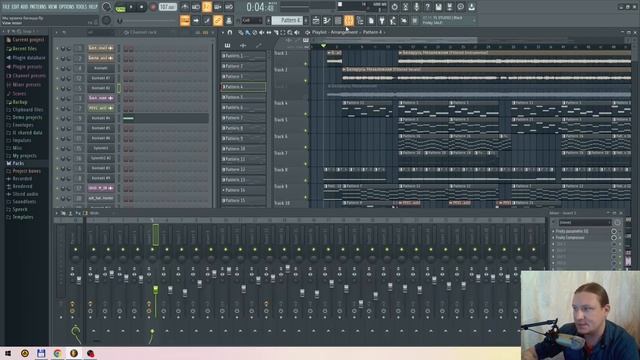Select the Mute tool in Playlist toolbar
The height and width of the screenshot is (360, 640).
click(x=262, y=32)
